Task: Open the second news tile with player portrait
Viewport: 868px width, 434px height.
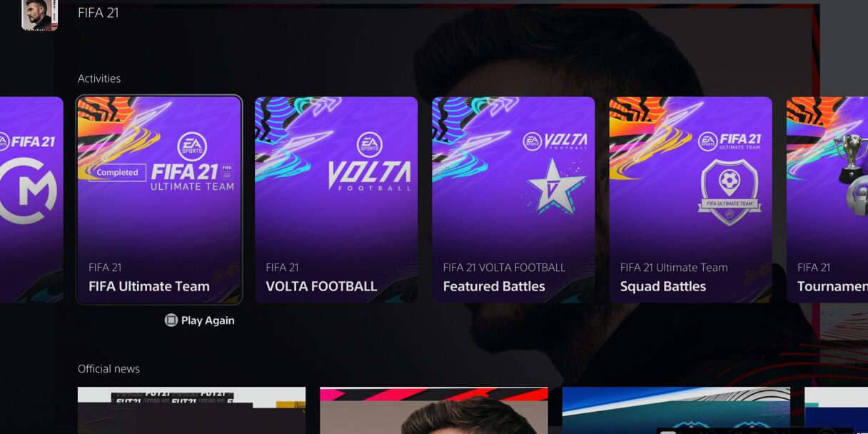Action: point(434,410)
